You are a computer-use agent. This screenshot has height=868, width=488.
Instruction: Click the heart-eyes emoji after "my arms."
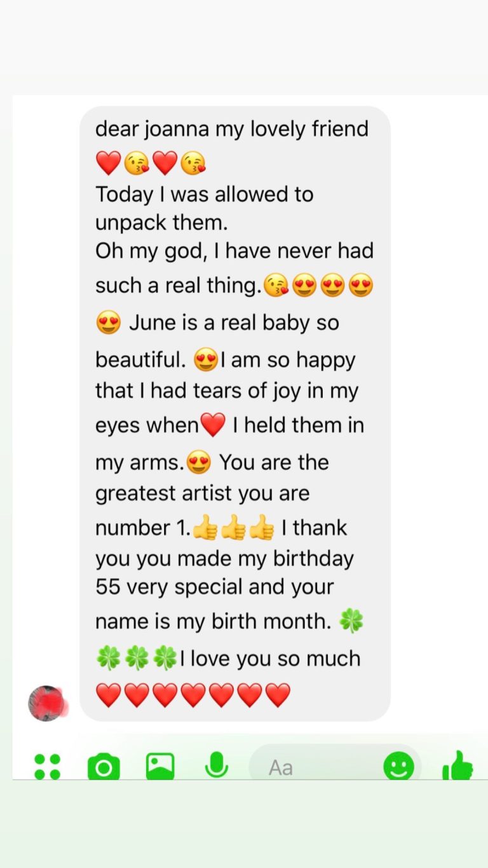point(199,464)
